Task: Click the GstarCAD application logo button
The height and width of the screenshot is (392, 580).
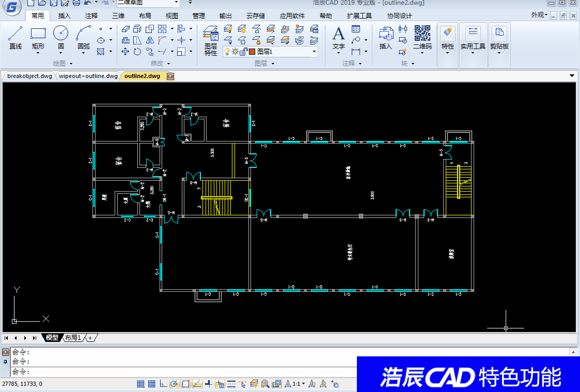Action: point(11,7)
